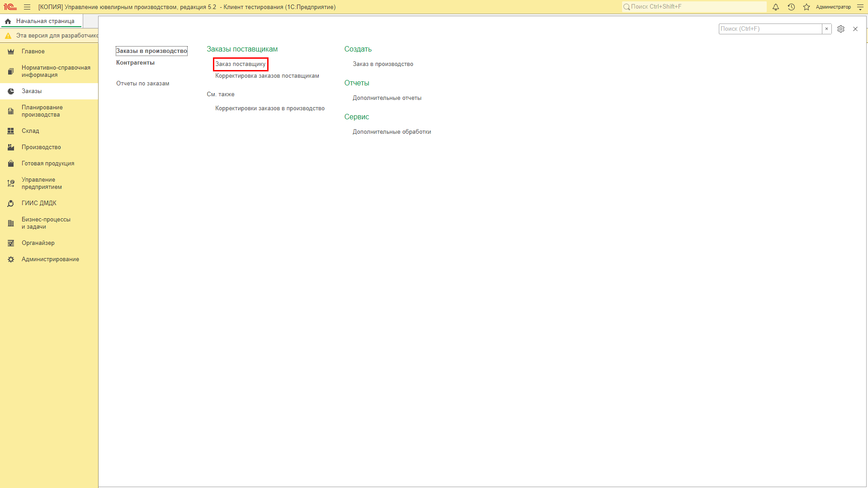Screen dimensions: 868x488
Task: Open Контрагенты link
Action: tap(135, 63)
